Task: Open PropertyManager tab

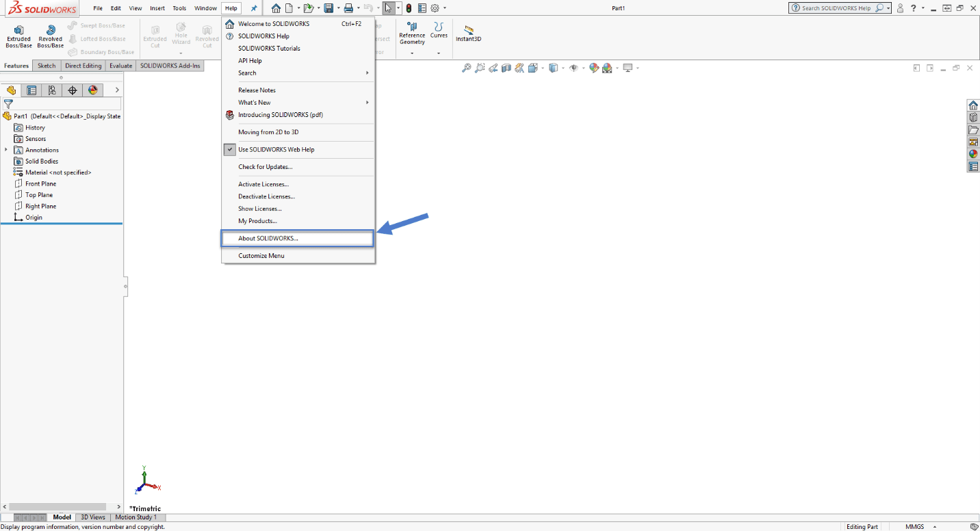Action: [31, 90]
